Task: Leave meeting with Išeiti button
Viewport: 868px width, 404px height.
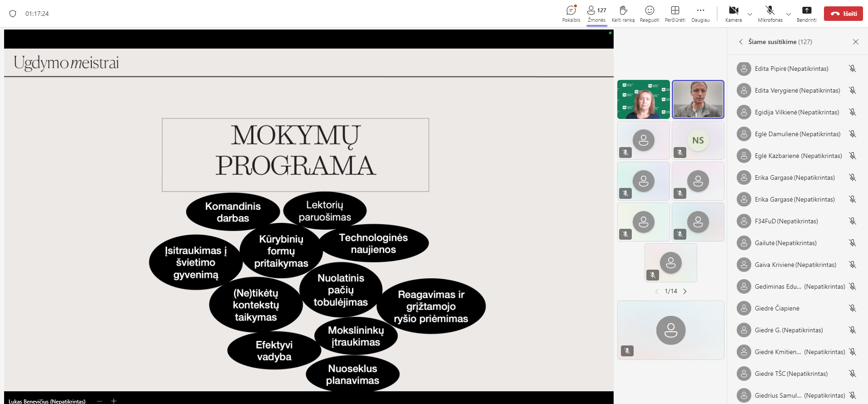Action: pyautogui.click(x=843, y=14)
